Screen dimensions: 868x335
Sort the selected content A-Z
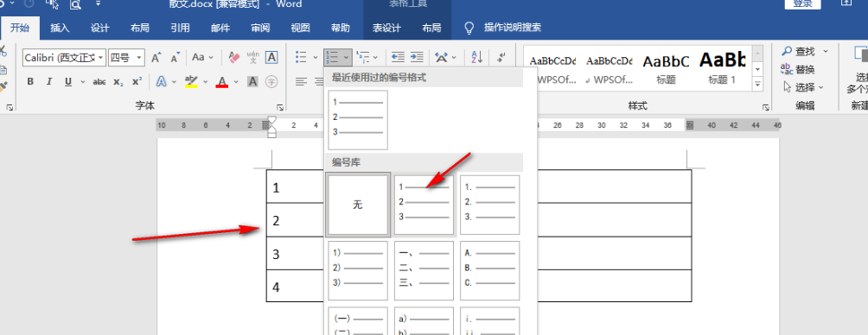[476, 57]
